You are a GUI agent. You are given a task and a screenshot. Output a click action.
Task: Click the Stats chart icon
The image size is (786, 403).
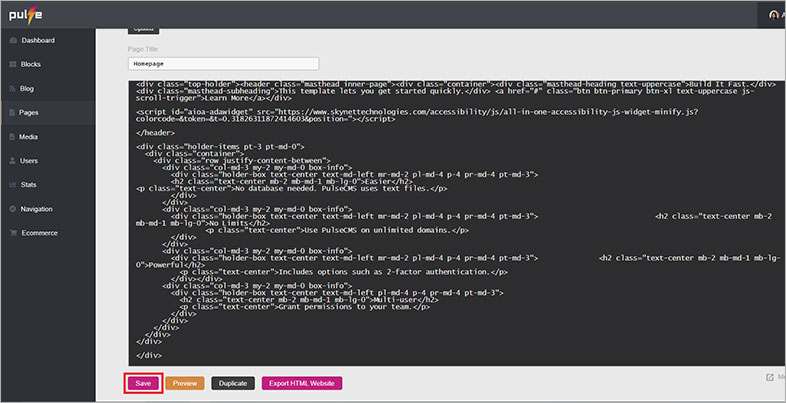pyautogui.click(x=11, y=185)
